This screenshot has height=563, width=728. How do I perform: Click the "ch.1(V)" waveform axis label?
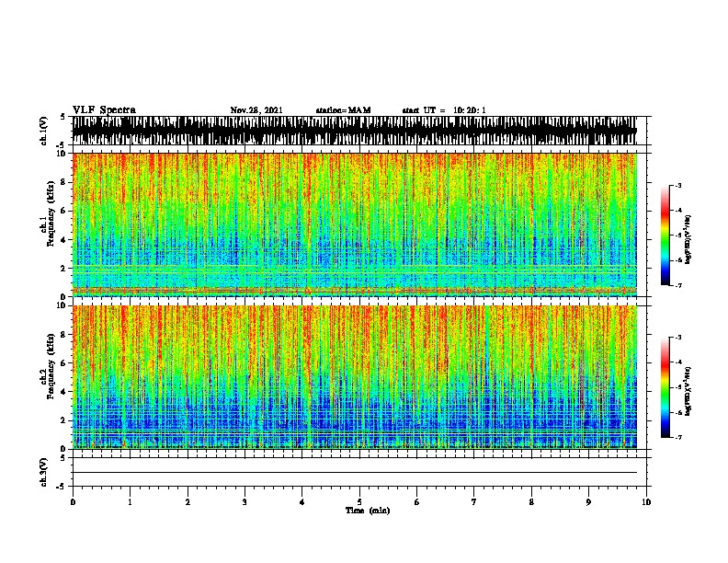pyautogui.click(x=44, y=131)
